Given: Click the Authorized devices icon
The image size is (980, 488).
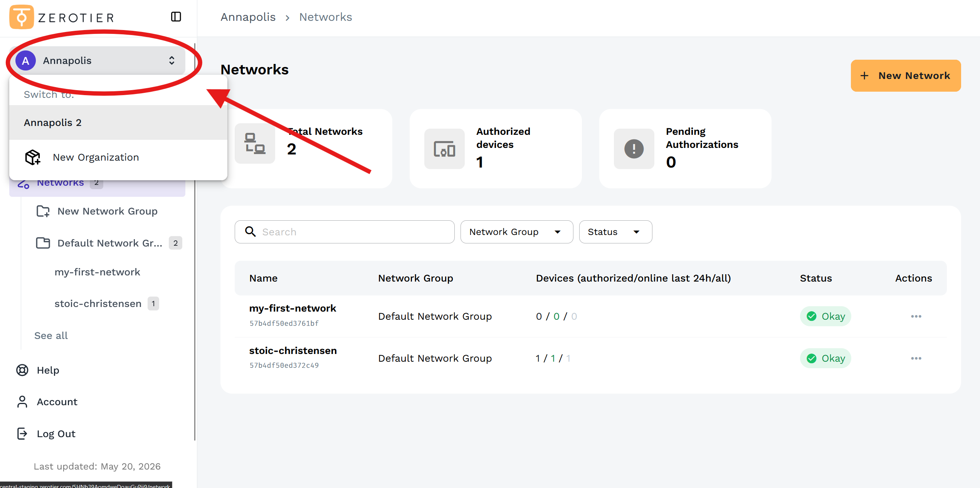Looking at the screenshot, I should click(x=444, y=149).
